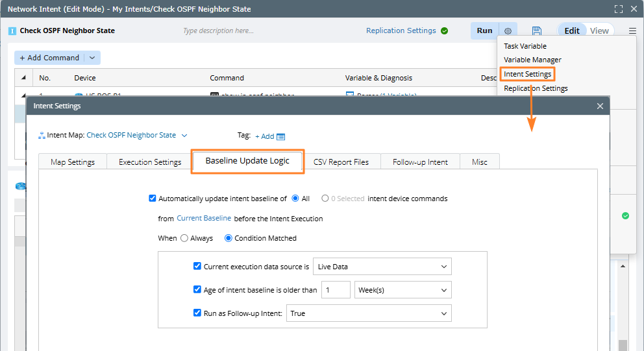Uncheck Run as Follow-up Intent checkbox

tap(197, 313)
